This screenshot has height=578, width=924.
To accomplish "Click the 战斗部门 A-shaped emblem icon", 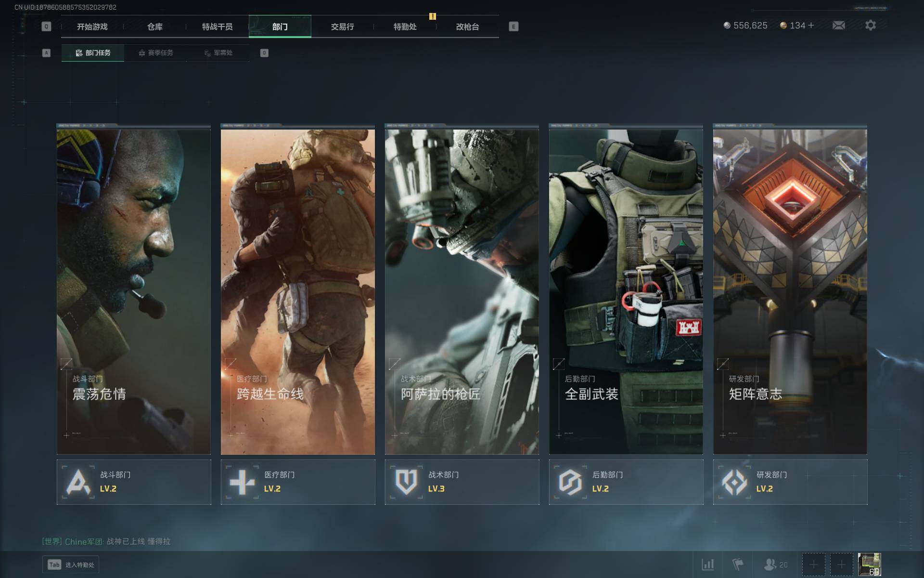I will click(x=78, y=482).
